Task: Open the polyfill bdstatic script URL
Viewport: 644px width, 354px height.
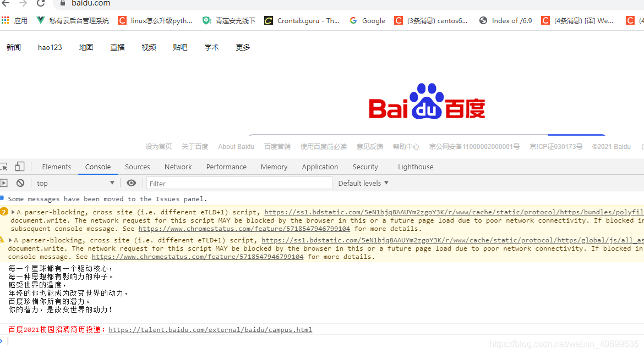Action: point(454,212)
